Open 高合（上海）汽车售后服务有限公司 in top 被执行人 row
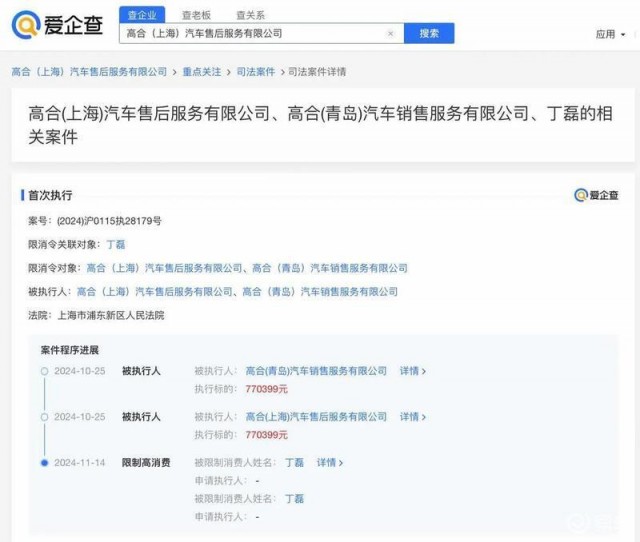 (155, 292)
